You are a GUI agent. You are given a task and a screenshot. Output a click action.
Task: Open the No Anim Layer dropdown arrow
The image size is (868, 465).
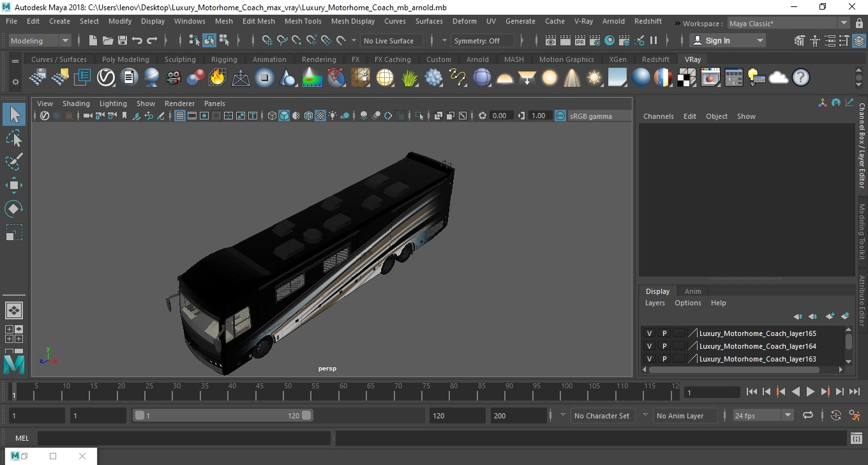pyautogui.click(x=645, y=415)
